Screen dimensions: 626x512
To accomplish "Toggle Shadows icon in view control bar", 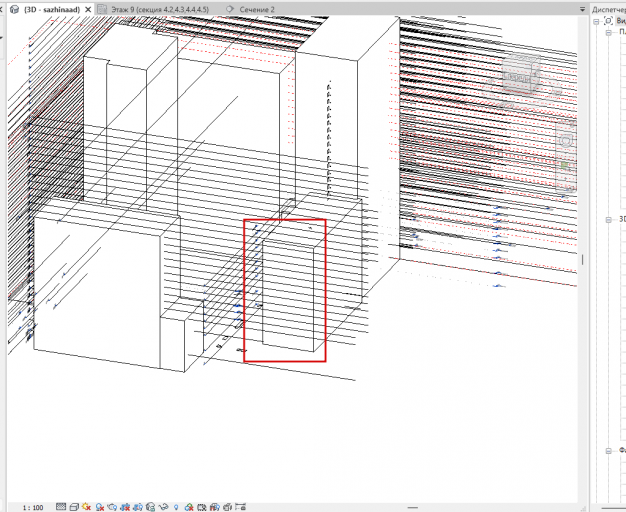I will (100, 507).
